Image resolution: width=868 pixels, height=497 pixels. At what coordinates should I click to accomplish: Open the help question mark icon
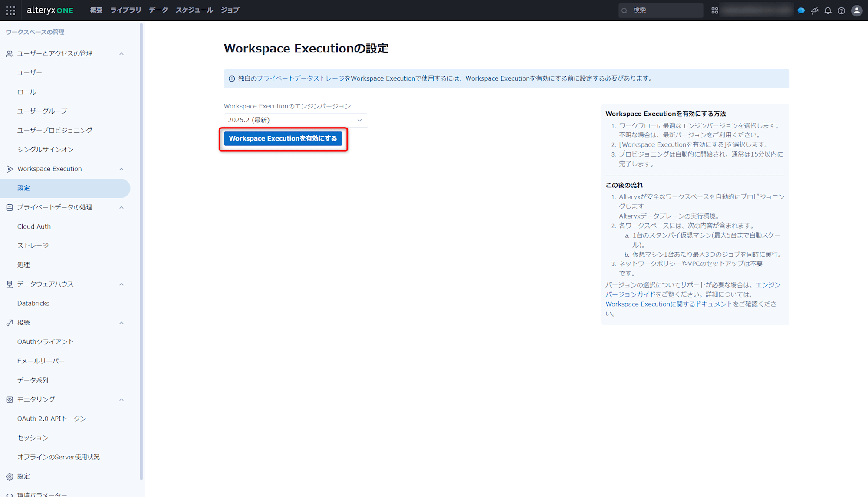coord(842,10)
